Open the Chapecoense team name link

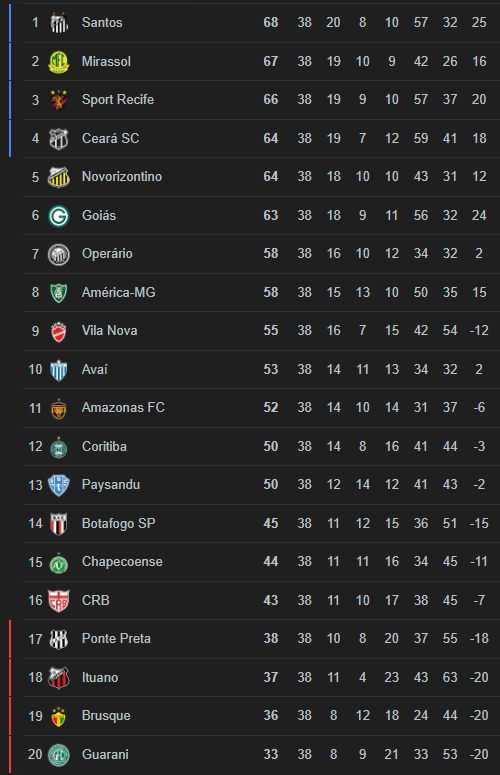[x=122, y=562]
